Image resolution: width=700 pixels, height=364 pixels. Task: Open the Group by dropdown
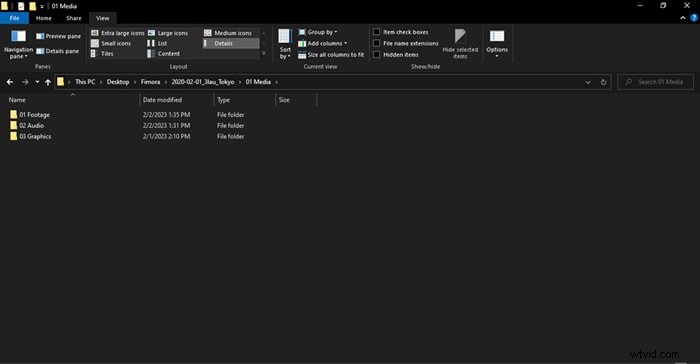coord(318,32)
